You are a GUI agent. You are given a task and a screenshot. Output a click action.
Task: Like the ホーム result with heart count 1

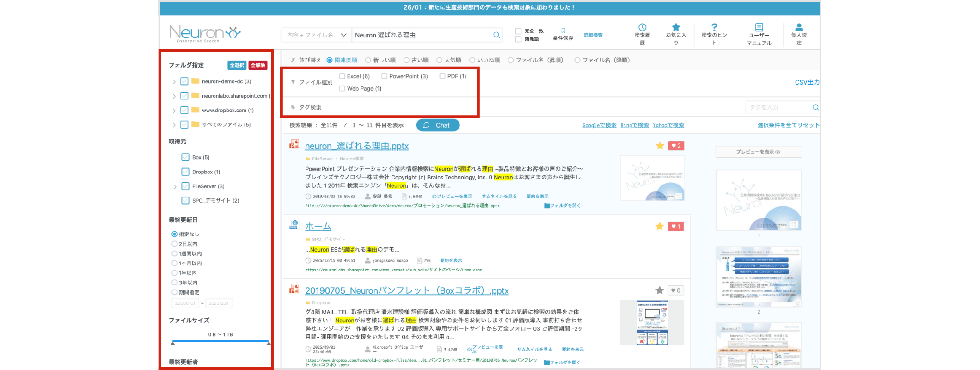tap(676, 226)
